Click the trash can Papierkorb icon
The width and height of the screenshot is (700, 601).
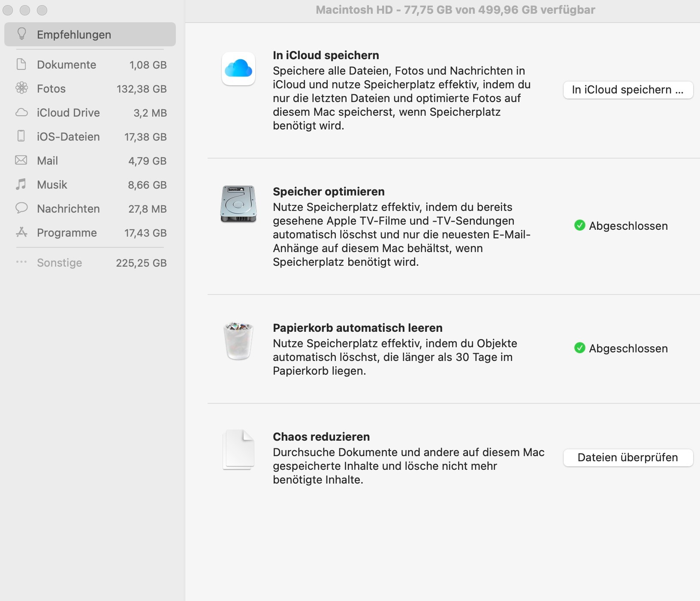point(238,341)
